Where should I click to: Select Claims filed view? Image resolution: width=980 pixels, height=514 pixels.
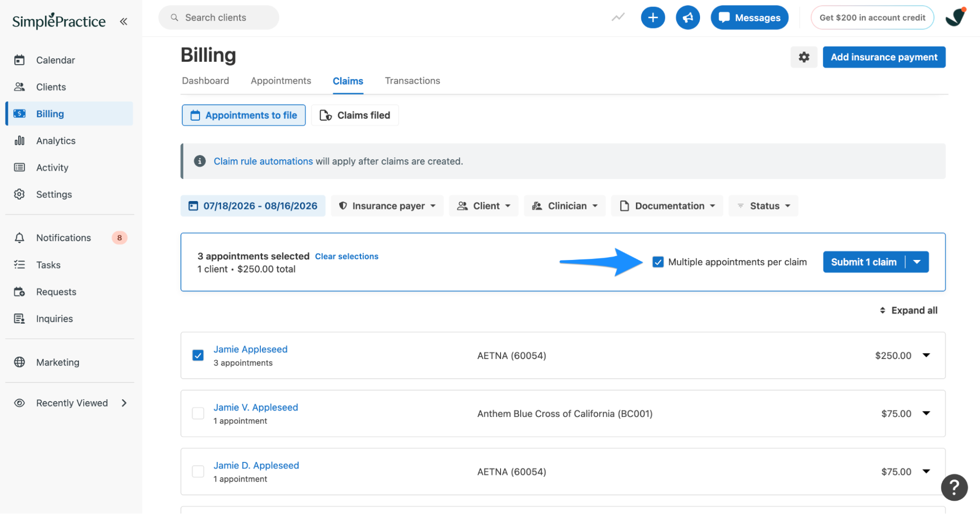click(355, 115)
